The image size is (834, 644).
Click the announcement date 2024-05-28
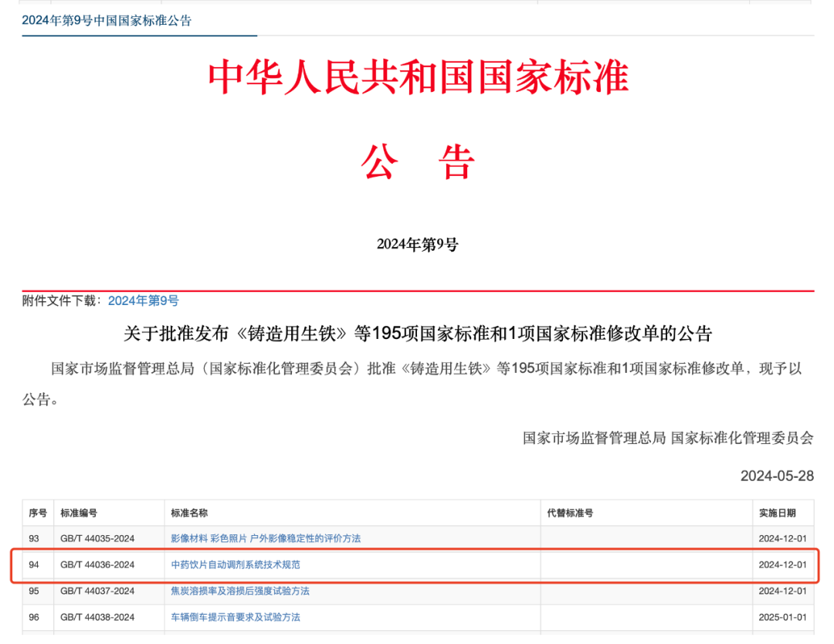pos(777,476)
